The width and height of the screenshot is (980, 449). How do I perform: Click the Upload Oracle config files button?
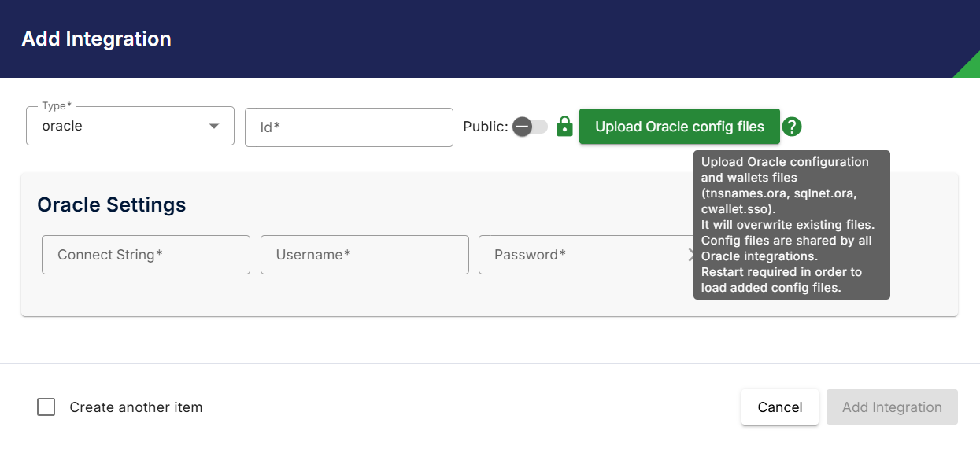tap(679, 127)
